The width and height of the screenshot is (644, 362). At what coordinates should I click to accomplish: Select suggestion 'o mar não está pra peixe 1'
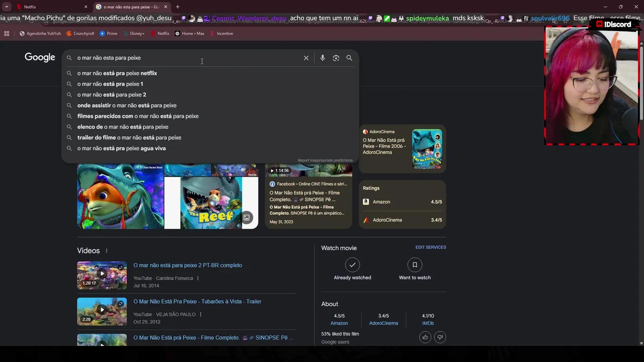(x=210, y=84)
